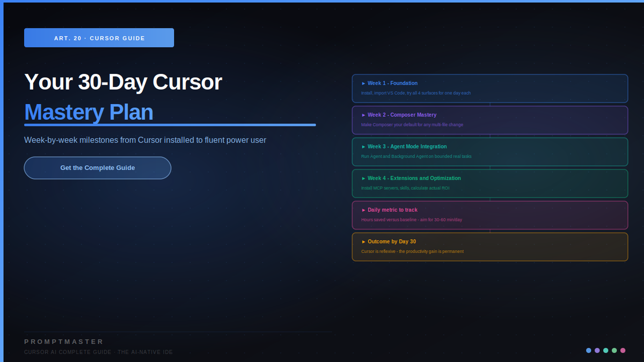Viewport: 644px width, 362px height.
Task: Open the Week 2 - Composer Mastery card
Action: [x=490, y=120]
